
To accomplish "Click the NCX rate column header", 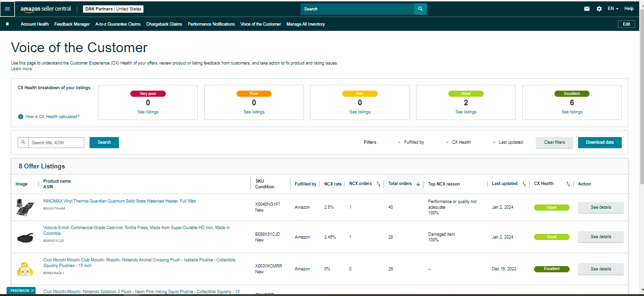I will click(x=333, y=184).
